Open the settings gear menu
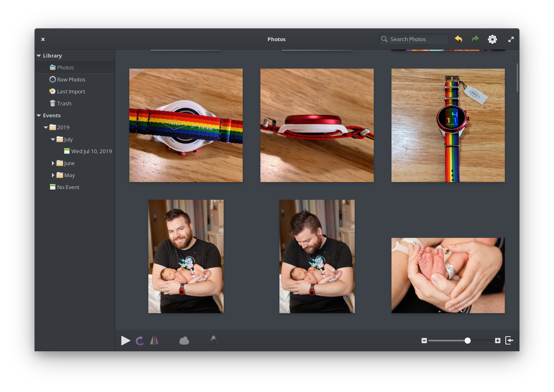This screenshot has width=554, height=392. [x=492, y=39]
